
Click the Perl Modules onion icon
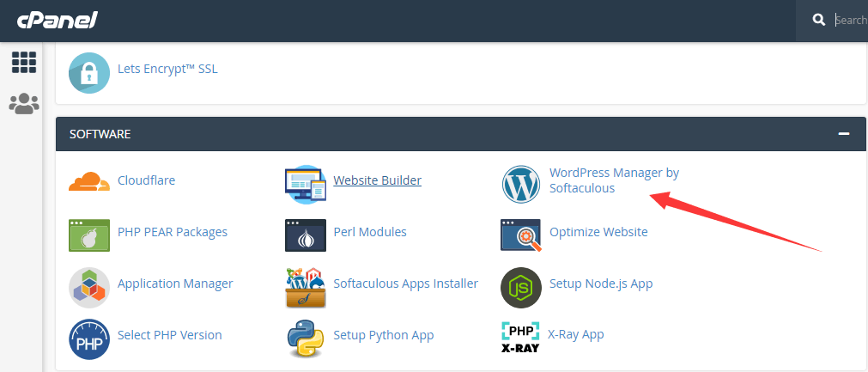pos(306,235)
